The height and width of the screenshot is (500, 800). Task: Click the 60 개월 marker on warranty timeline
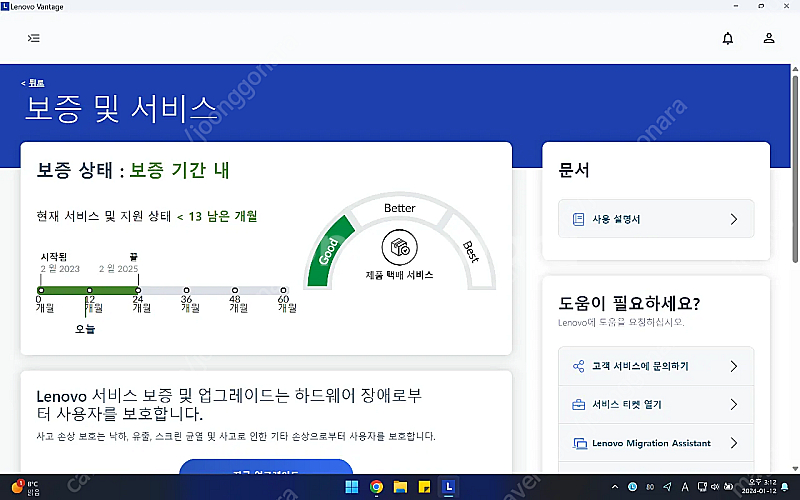pos(283,290)
